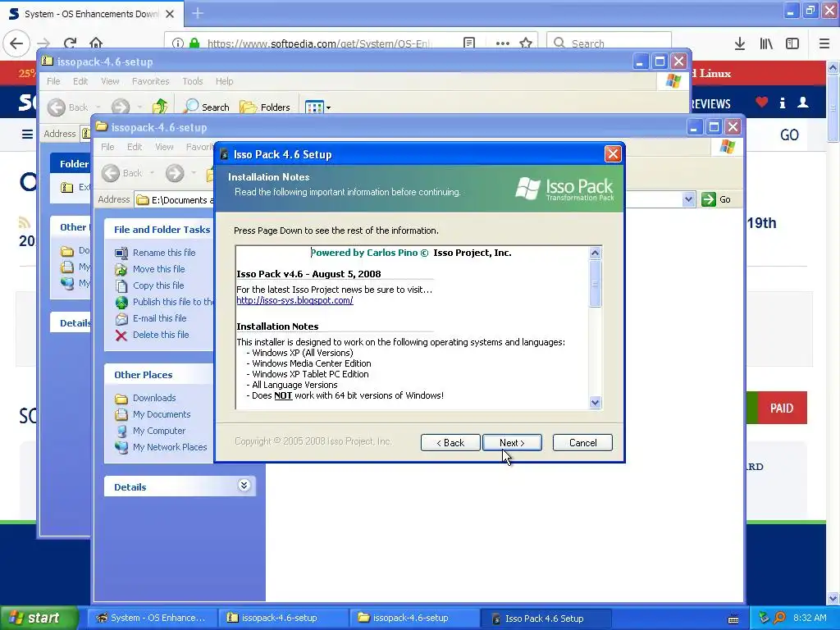Expand the Details panel chevron
Image resolution: width=840 pixels, height=630 pixels.
click(244, 486)
